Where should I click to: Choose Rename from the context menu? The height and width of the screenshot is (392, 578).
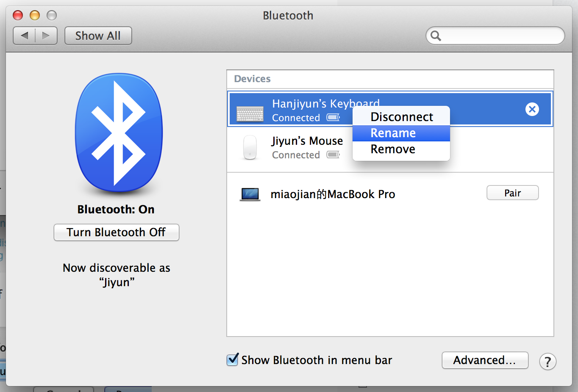tap(401, 133)
